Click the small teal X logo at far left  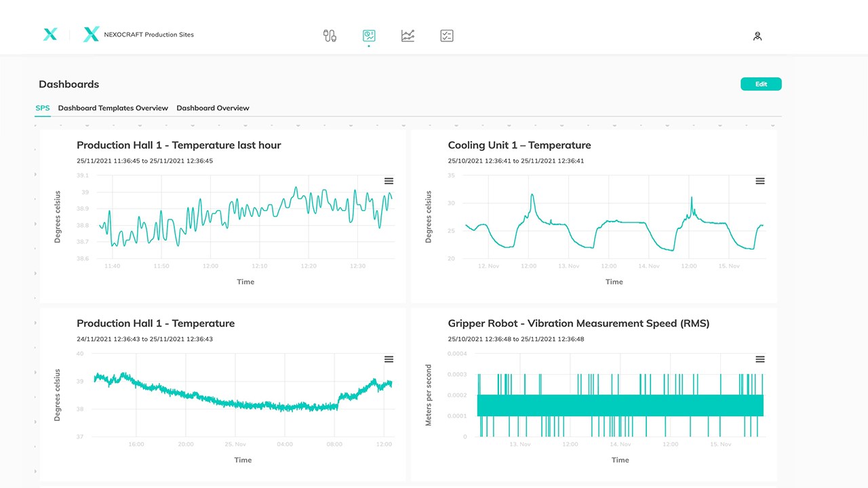click(50, 35)
